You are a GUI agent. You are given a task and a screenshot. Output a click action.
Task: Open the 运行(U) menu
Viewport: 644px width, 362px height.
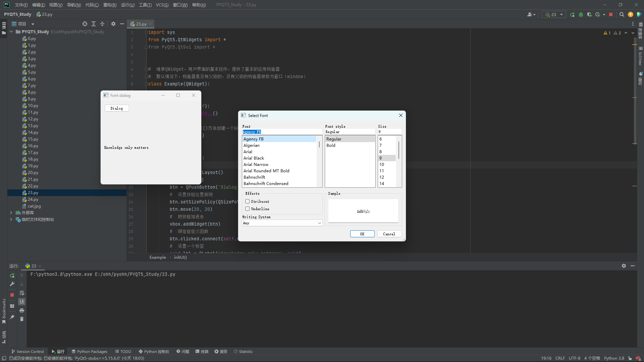coord(128,5)
